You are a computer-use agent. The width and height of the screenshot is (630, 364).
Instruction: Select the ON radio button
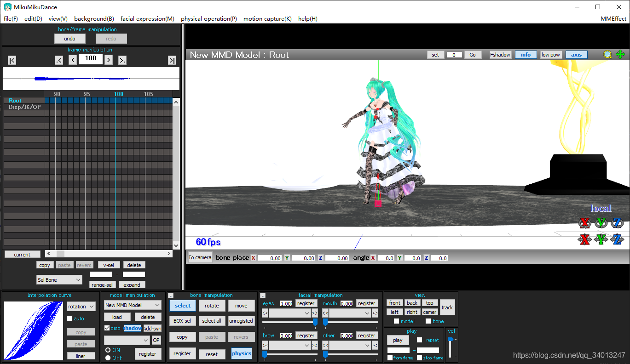(108, 350)
